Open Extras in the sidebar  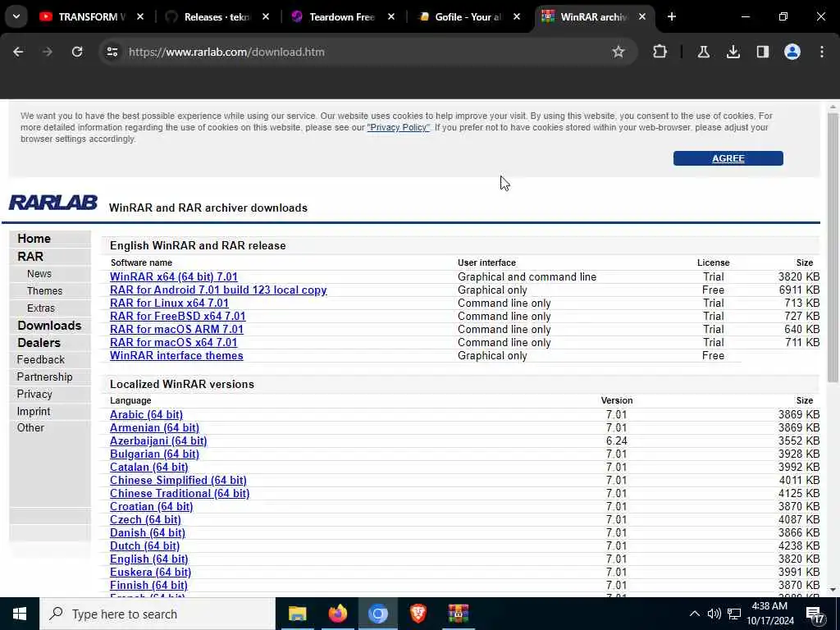[41, 308]
